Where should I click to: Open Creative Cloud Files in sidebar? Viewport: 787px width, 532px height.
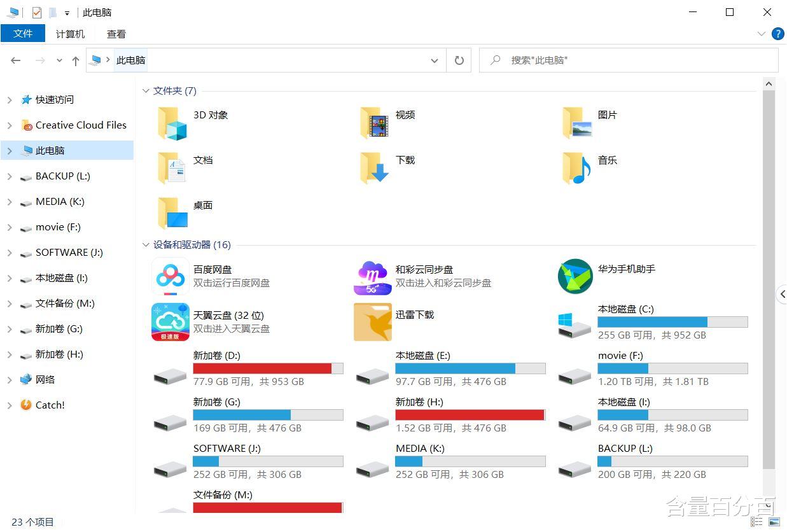point(81,125)
